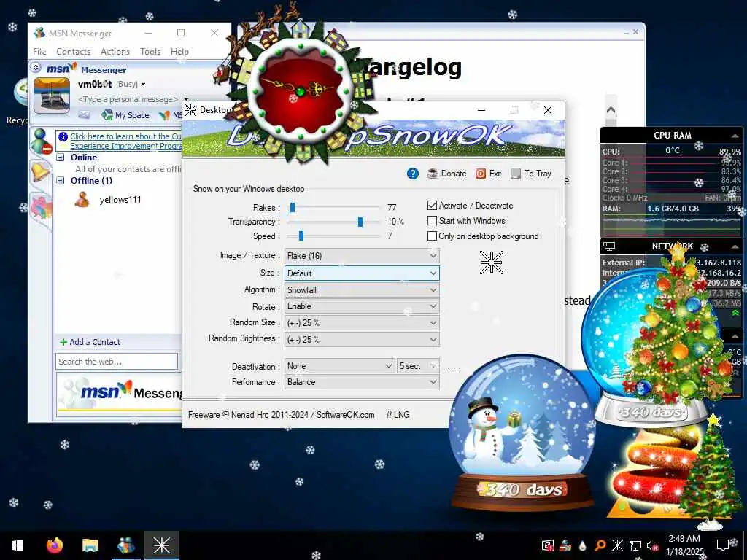Select the yellows111 contact name
The image size is (747, 560).
click(x=120, y=200)
